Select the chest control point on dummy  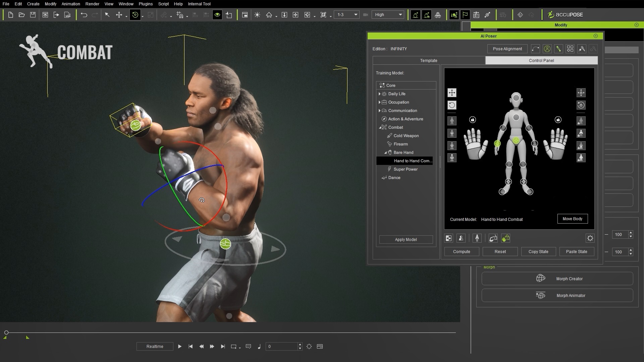516,117
